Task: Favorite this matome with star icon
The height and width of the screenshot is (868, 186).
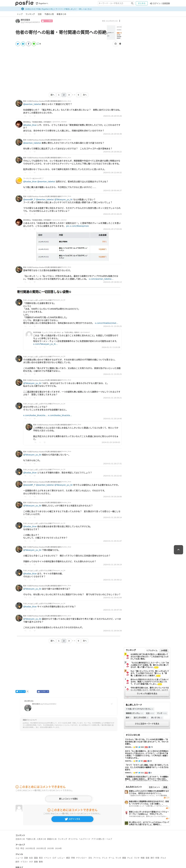Action: [x=115, y=44]
